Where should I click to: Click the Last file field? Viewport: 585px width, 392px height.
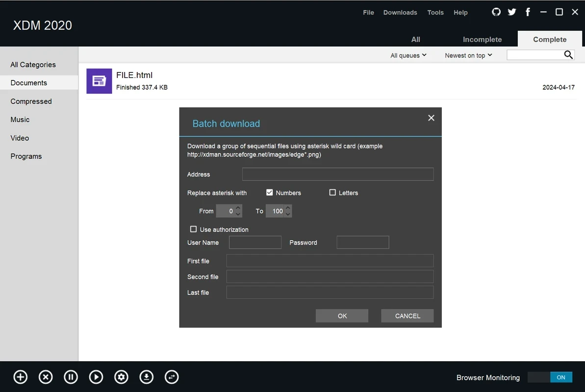[x=330, y=292]
